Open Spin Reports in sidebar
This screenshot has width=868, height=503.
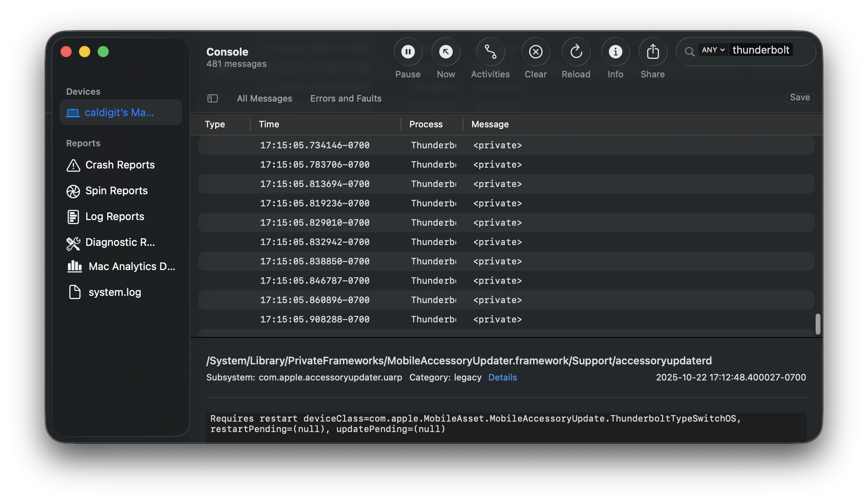coord(116,191)
